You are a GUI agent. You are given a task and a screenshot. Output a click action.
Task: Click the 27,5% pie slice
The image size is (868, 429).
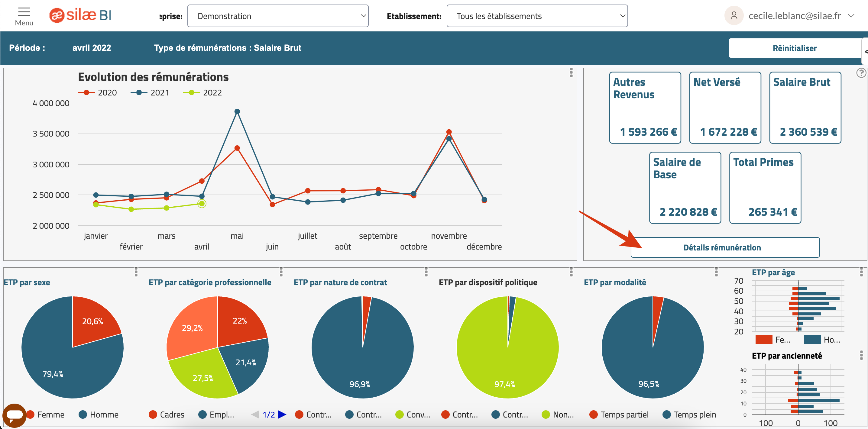click(203, 378)
